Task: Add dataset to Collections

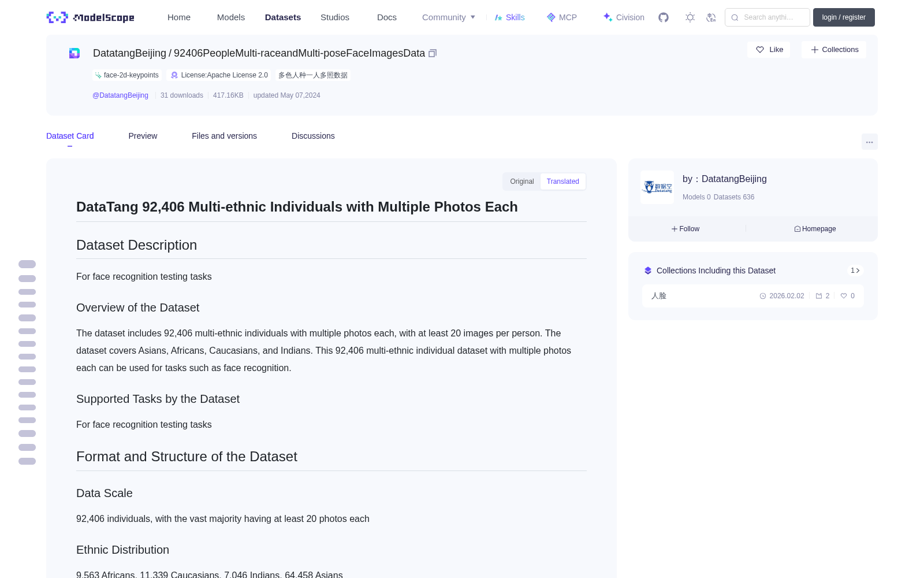Action: [x=834, y=50]
